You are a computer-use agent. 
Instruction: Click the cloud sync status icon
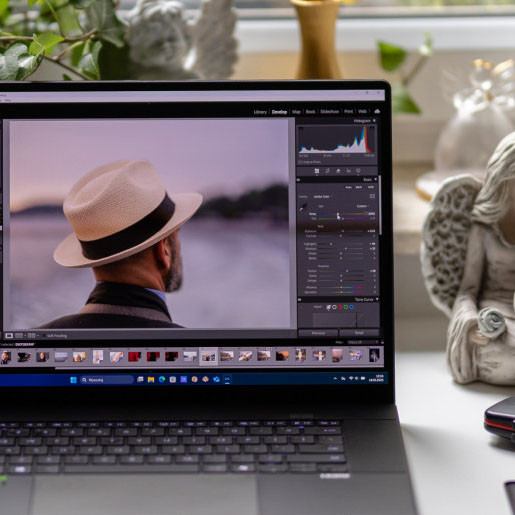377,111
